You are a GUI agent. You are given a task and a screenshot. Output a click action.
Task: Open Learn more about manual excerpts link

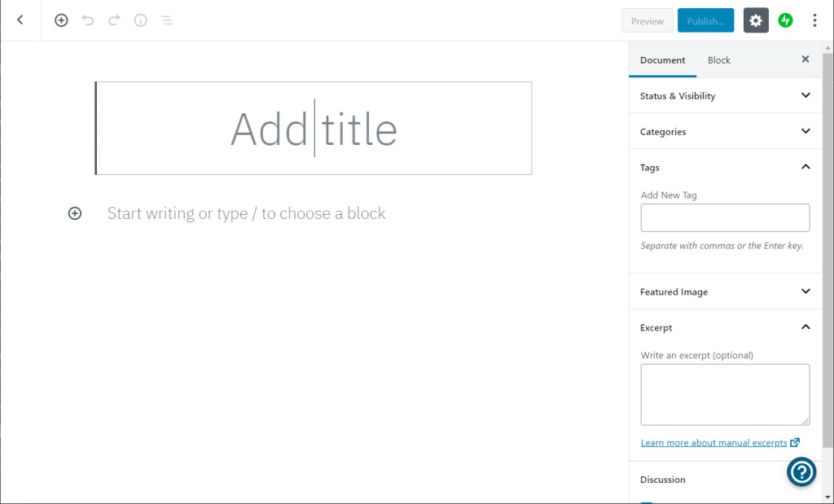coord(714,443)
